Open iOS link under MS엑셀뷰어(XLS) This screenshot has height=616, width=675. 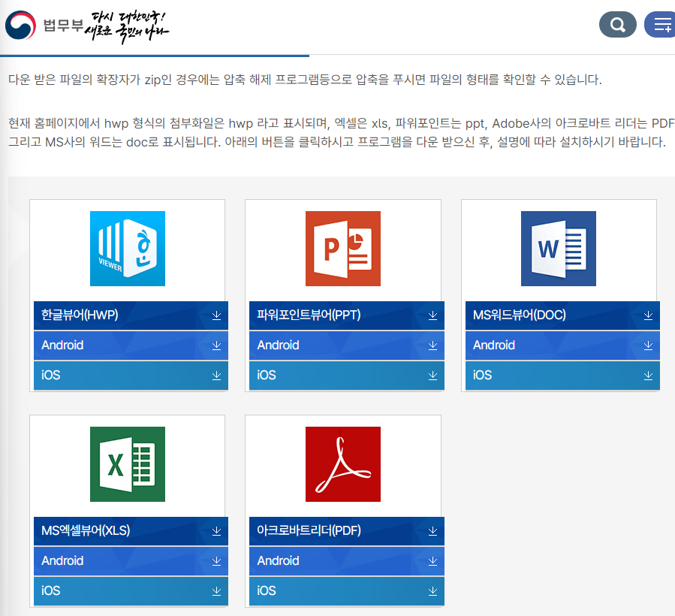[x=131, y=591]
